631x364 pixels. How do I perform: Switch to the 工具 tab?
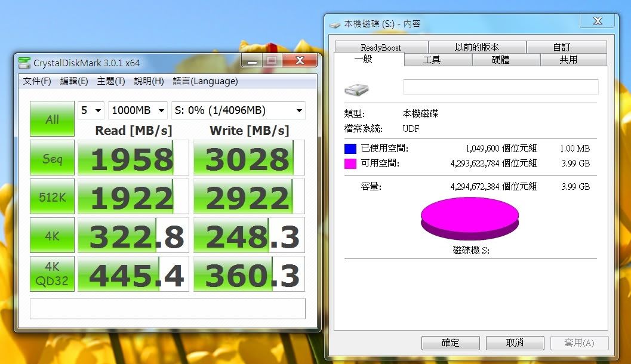(x=438, y=60)
